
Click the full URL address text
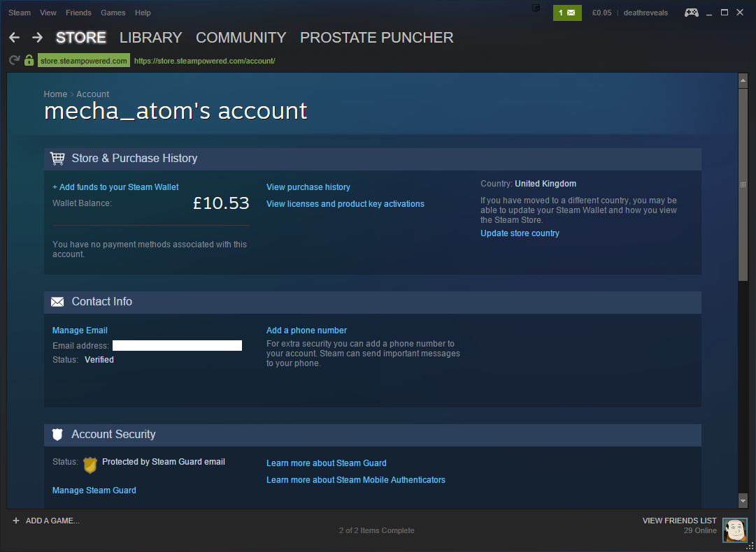pos(204,61)
